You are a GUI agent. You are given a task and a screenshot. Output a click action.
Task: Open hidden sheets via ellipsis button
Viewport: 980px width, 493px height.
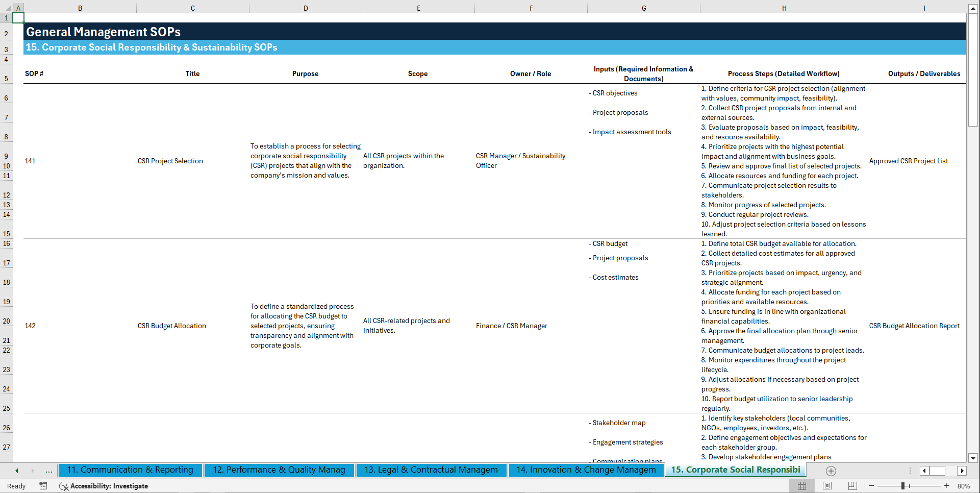click(x=48, y=471)
